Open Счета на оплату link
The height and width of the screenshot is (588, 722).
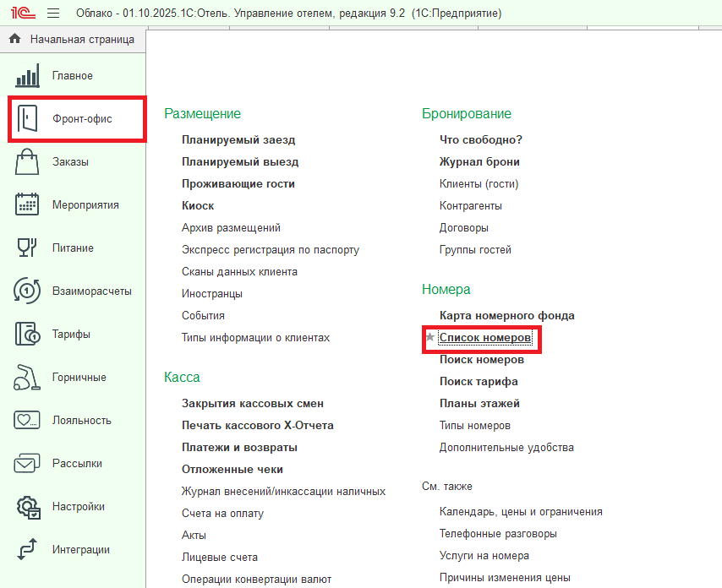pos(223,514)
